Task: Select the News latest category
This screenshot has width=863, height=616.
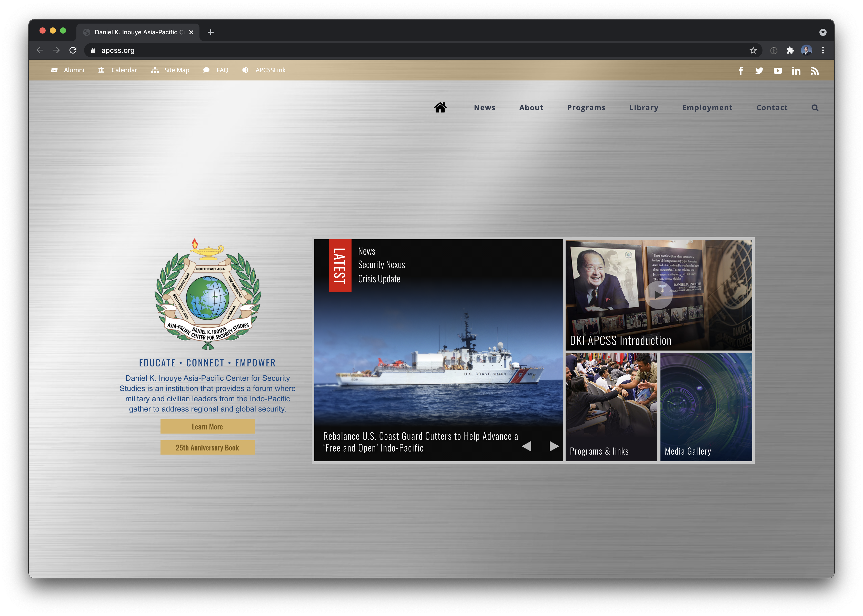Action: (x=367, y=251)
